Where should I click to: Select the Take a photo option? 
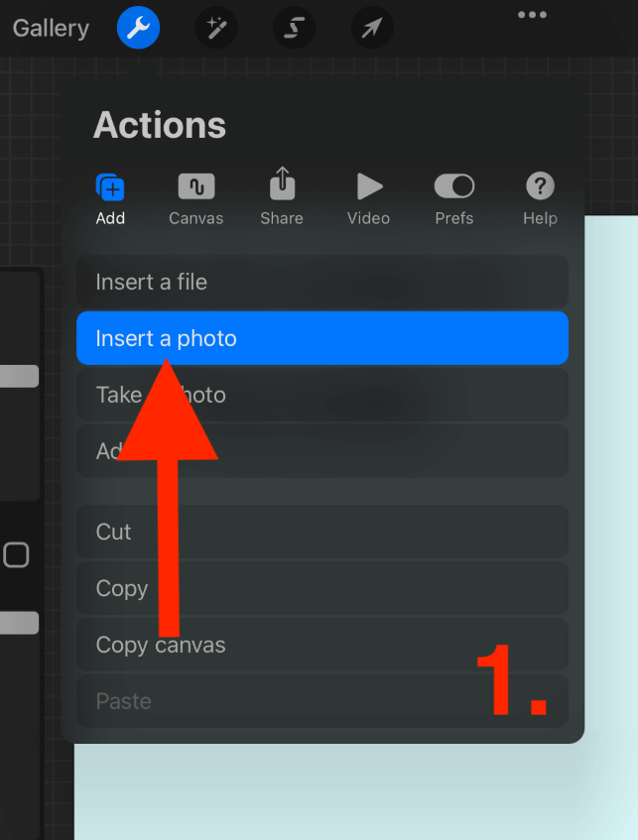coord(322,395)
